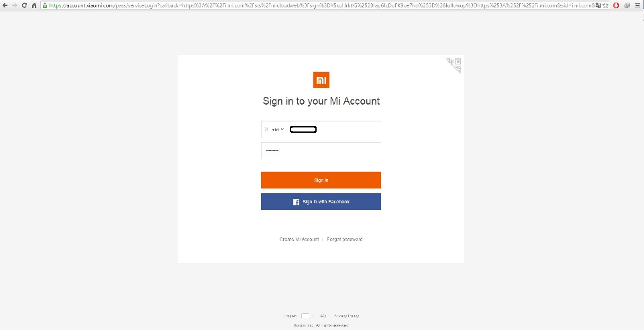Viewport: 644px width, 330px height.
Task: Open the translate page icon
Action: click(x=599, y=5)
